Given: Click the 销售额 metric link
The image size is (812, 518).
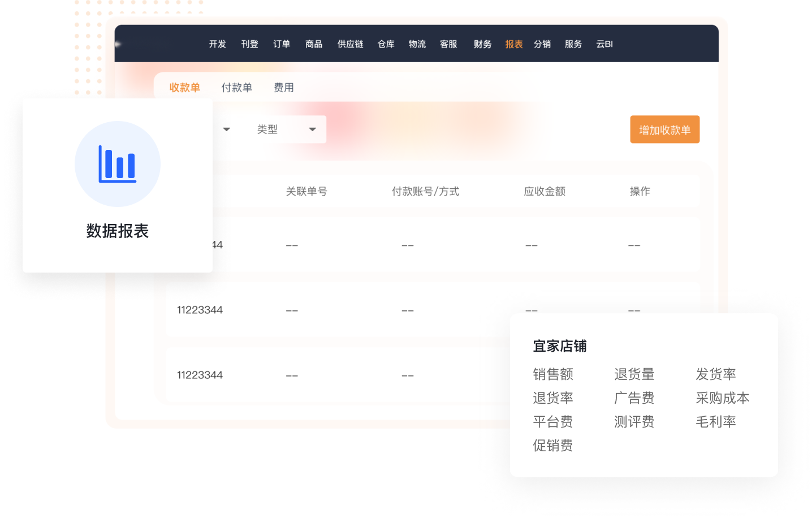Looking at the screenshot, I should pos(552,374).
